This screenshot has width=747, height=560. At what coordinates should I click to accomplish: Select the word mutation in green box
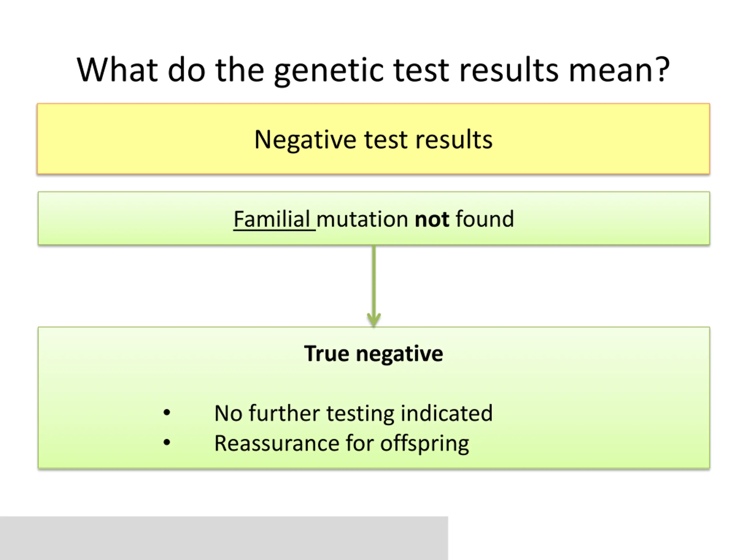tap(362, 219)
